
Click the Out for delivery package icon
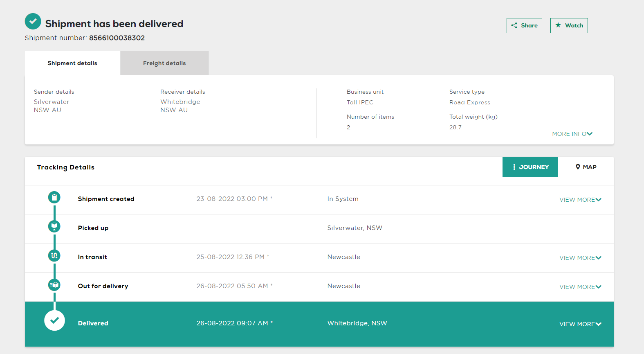(54, 284)
